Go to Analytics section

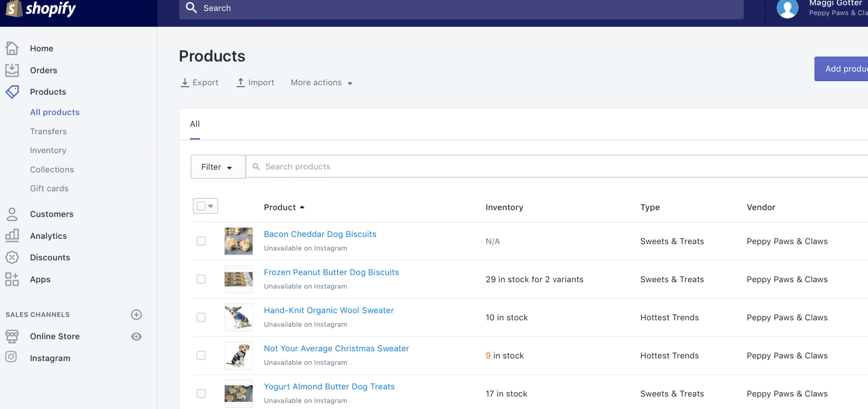pos(48,236)
